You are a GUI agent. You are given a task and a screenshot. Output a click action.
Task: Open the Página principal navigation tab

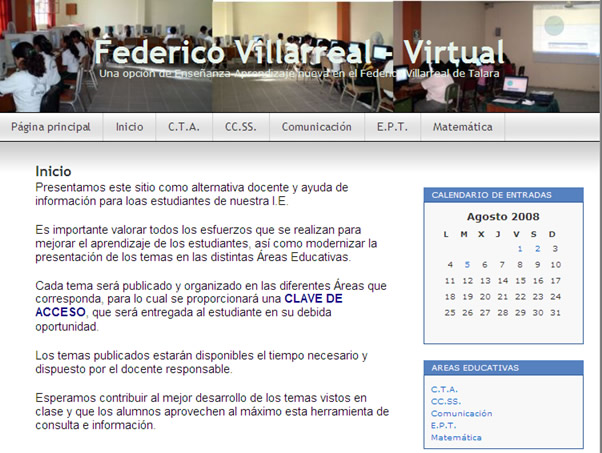point(51,127)
